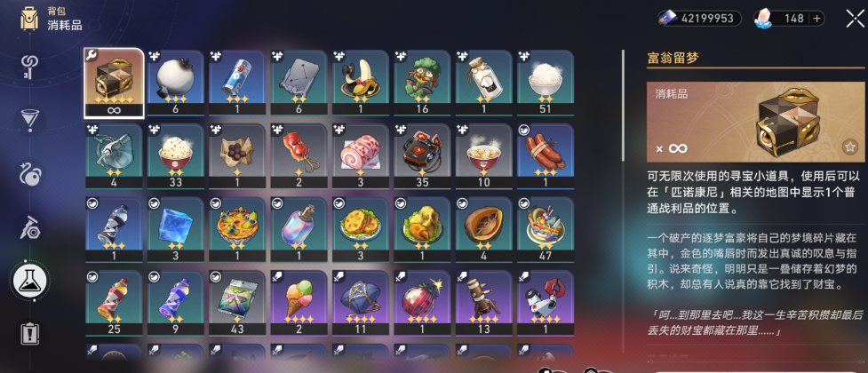This screenshot has height=373, width=868.
Task: Select the blue ice cube item
Action: (176, 231)
